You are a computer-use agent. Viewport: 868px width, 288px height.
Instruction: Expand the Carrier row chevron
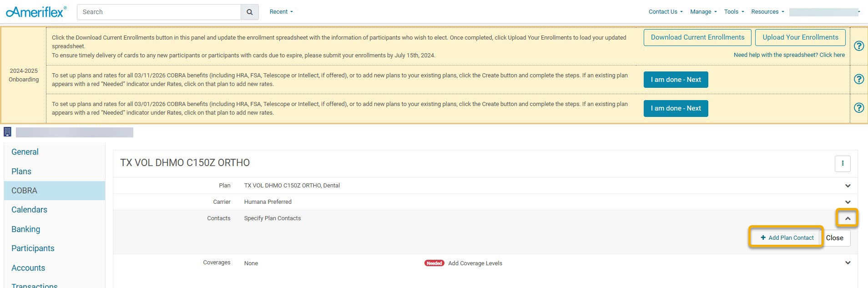(x=848, y=202)
